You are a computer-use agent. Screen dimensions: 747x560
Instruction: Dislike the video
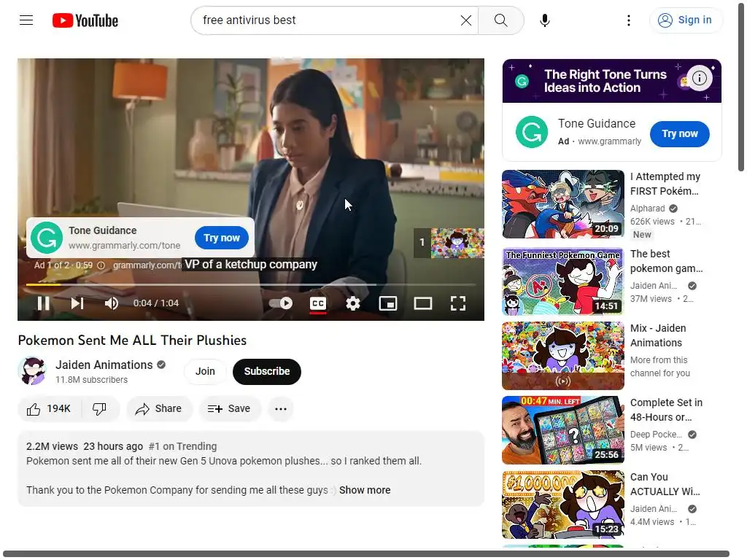(99, 408)
